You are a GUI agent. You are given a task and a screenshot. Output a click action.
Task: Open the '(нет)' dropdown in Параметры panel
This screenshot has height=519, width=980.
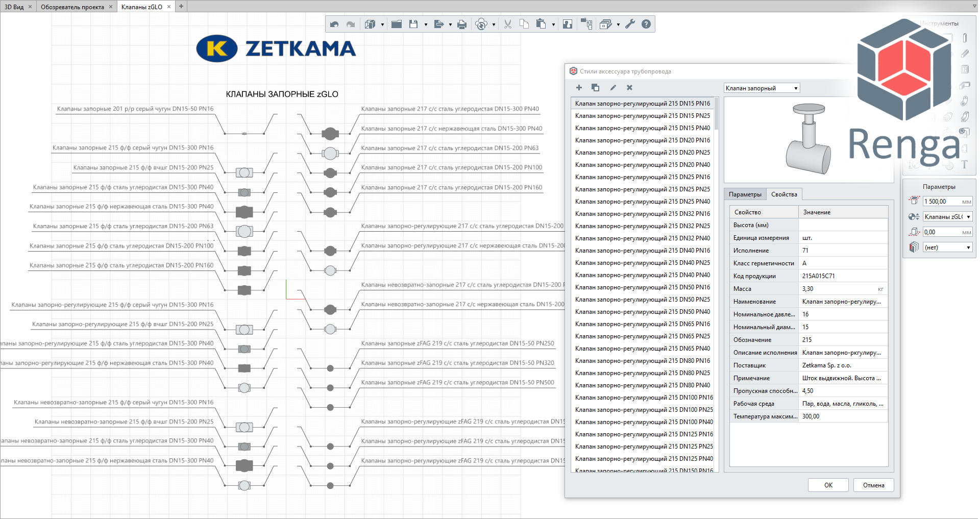pos(948,248)
